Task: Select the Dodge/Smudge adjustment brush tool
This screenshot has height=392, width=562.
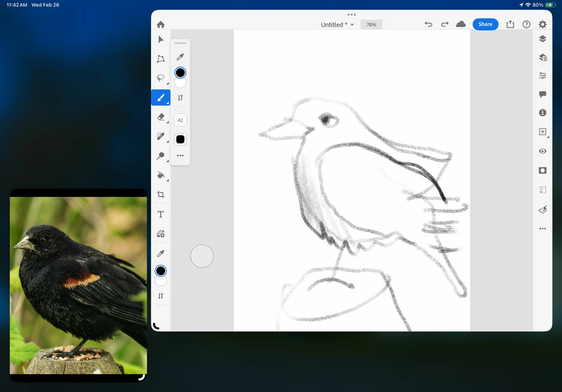Action: [161, 156]
